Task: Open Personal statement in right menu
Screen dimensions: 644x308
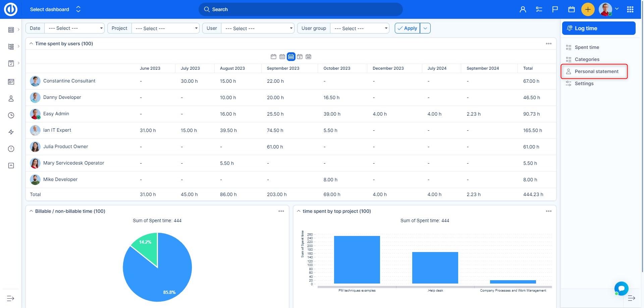Action: tap(596, 71)
